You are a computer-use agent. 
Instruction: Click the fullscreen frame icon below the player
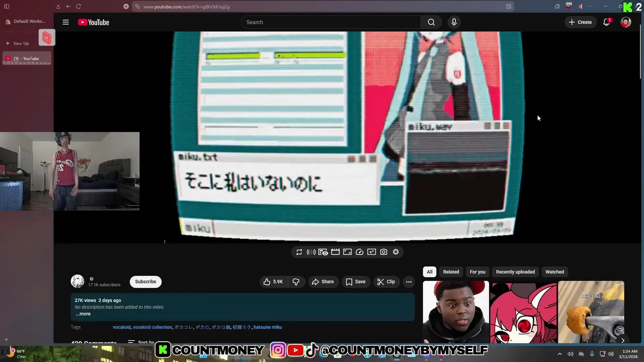tap(347, 252)
